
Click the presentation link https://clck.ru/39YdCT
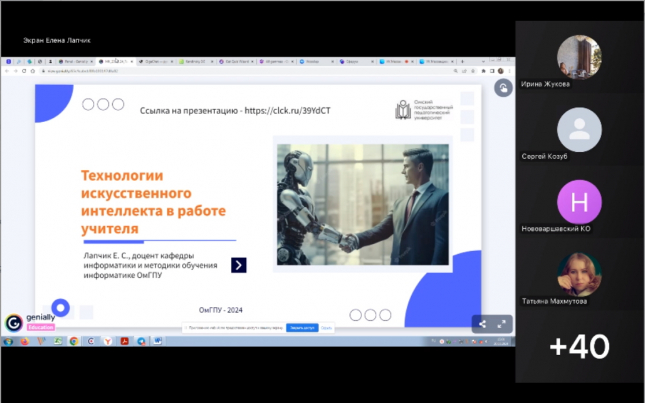click(x=288, y=111)
